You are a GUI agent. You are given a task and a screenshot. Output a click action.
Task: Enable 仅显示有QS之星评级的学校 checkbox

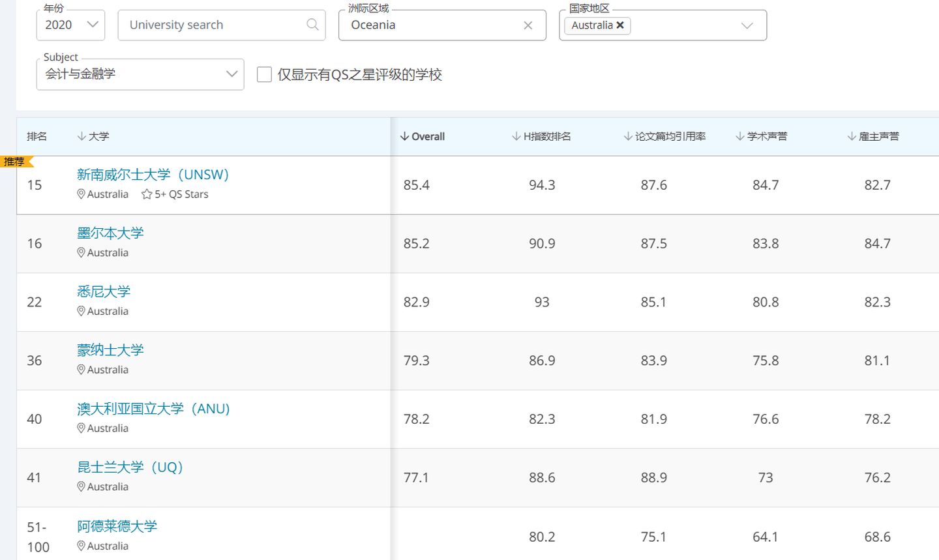click(x=264, y=74)
